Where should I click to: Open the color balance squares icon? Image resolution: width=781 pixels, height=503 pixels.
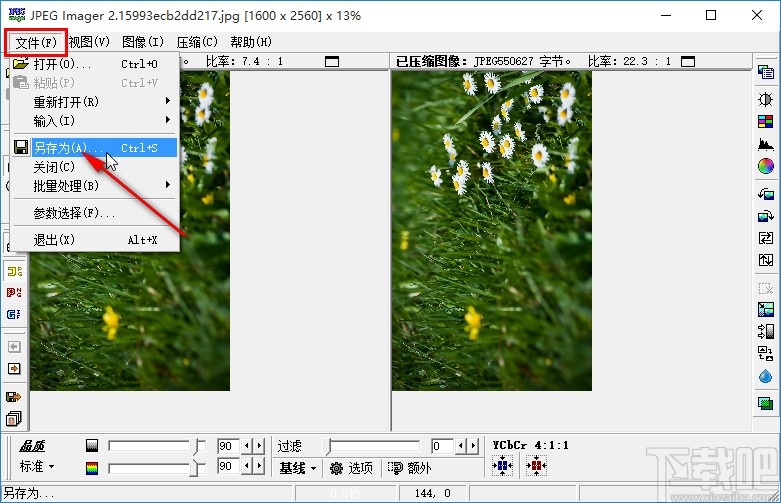(766, 121)
